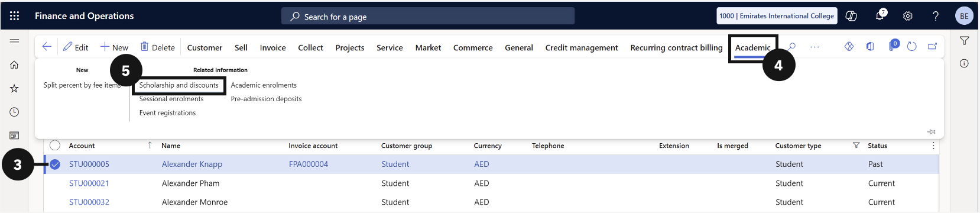Refresh the page
Image resolution: width=980 pixels, height=213 pixels.
pyautogui.click(x=912, y=46)
